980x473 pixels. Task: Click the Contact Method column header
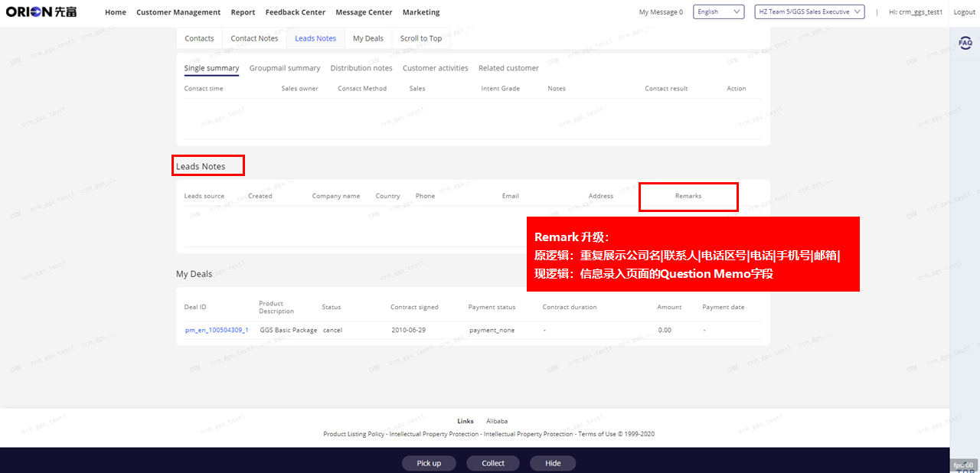(x=362, y=89)
